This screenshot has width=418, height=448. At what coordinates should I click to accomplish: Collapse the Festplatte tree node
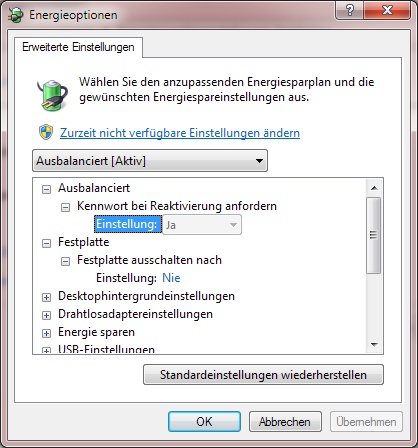click(47, 243)
